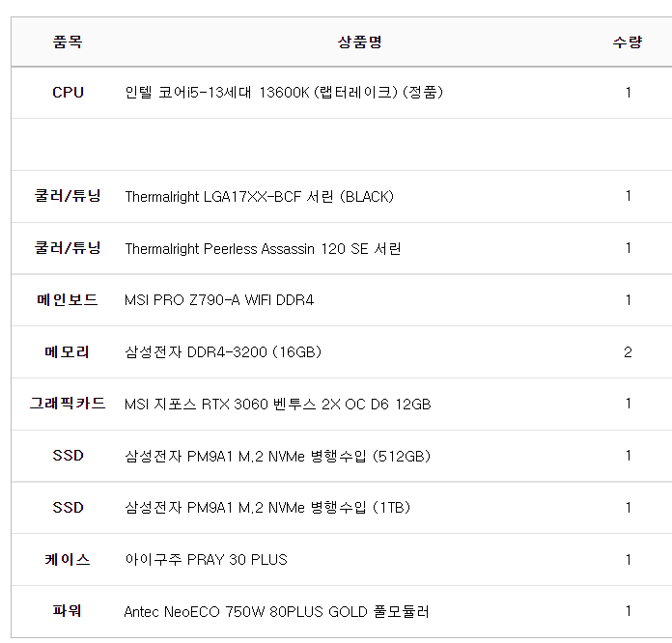This screenshot has height=643, width=672.
Task: Click the 상품명 column header
Action: 359,42
